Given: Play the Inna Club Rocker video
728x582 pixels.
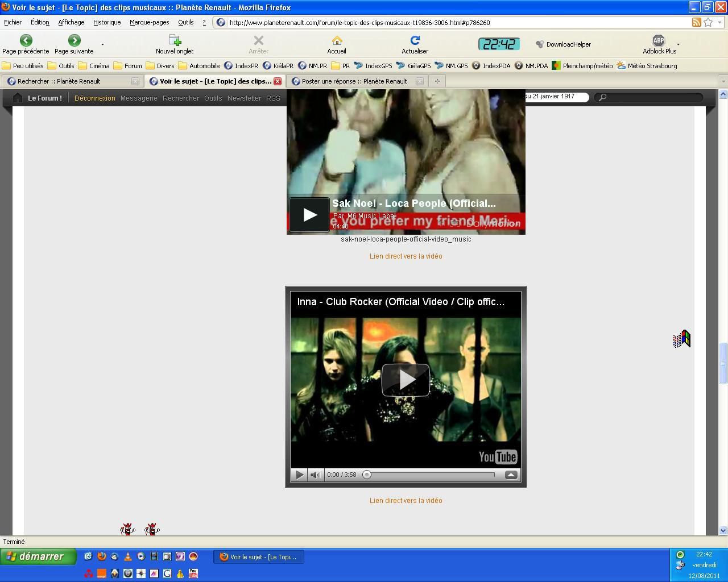Looking at the screenshot, I should point(406,380).
